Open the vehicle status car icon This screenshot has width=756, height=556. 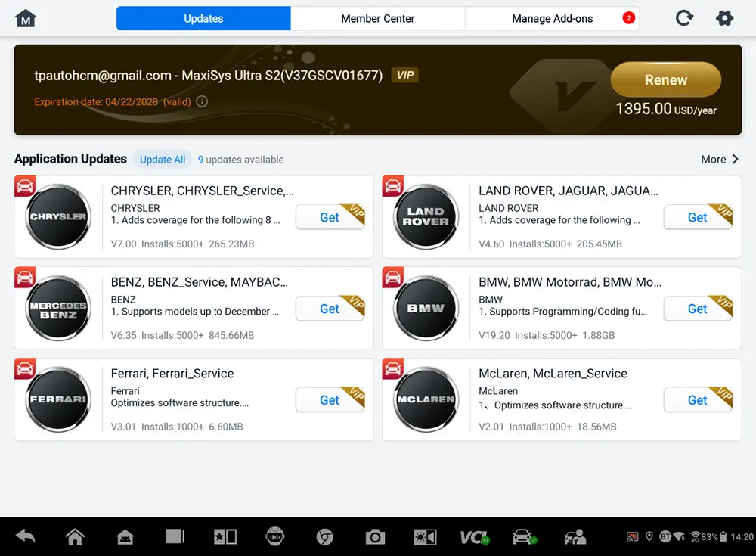pos(525,536)
